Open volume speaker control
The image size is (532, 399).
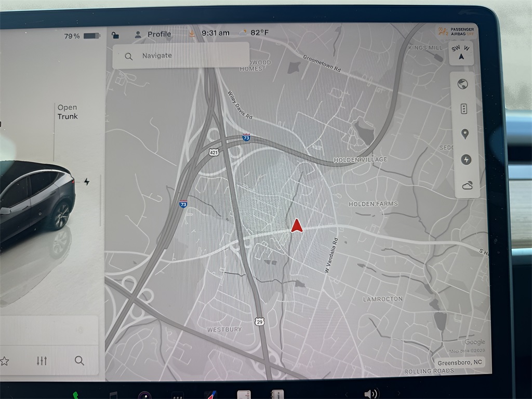click(x=370, y=394)
